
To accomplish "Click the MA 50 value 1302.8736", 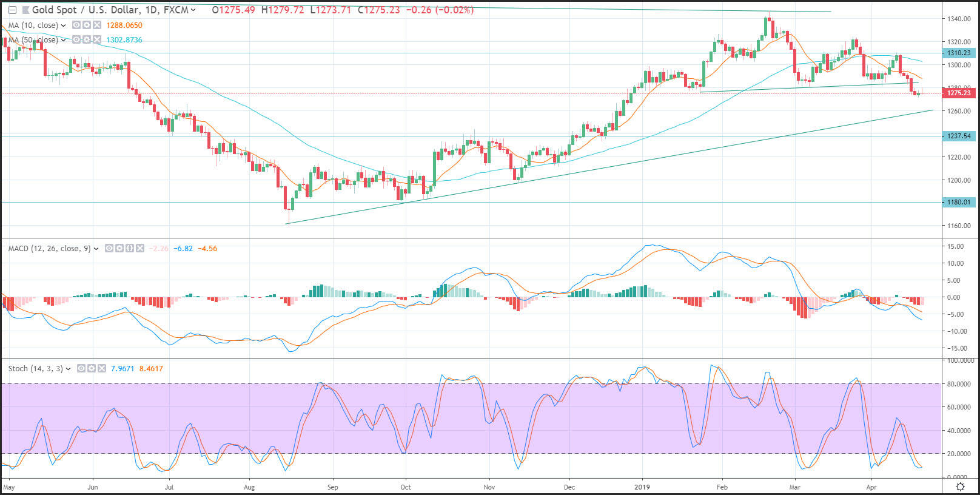I will pyautogui.click(x=124, y=40).
